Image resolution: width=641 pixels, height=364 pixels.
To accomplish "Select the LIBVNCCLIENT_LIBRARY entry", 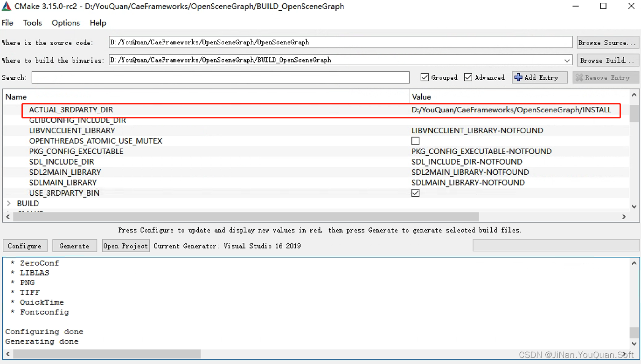I will tap(72, 130).
